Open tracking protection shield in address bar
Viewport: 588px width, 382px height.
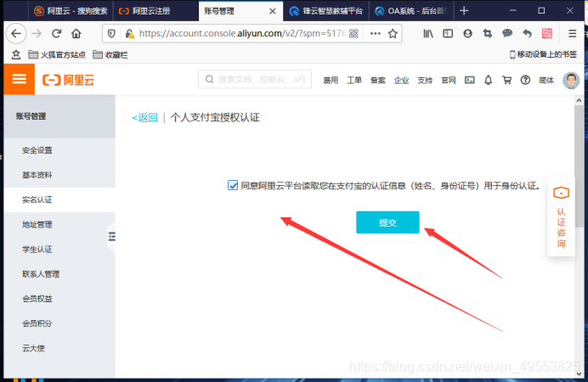(111, 34)
